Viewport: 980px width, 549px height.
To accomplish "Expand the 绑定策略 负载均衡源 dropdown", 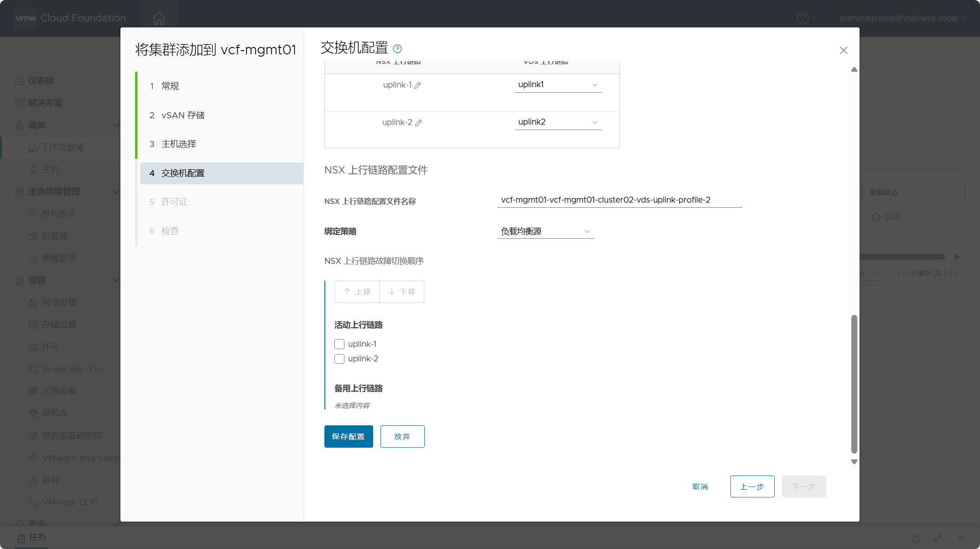I will coord(545,231).
